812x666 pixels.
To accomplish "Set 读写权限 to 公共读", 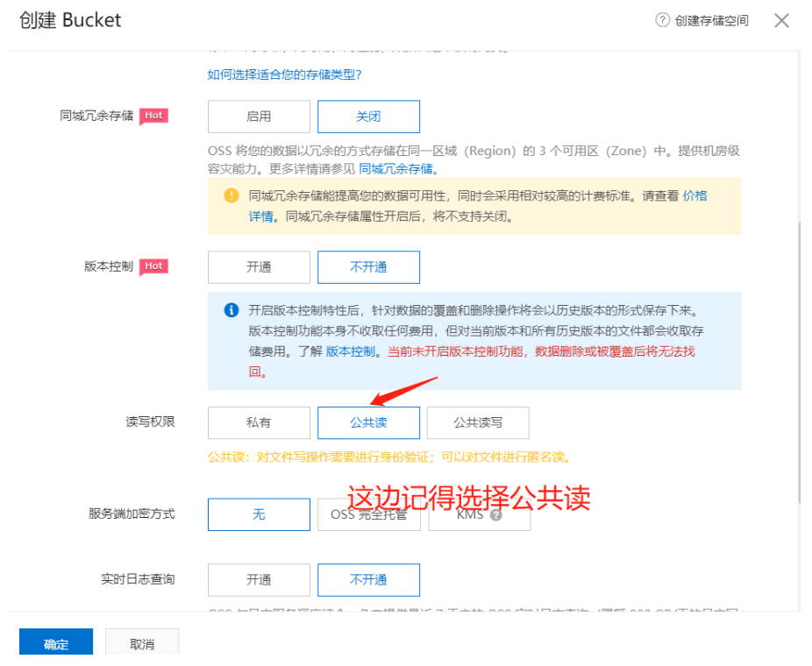I will [x=368, y=422].
